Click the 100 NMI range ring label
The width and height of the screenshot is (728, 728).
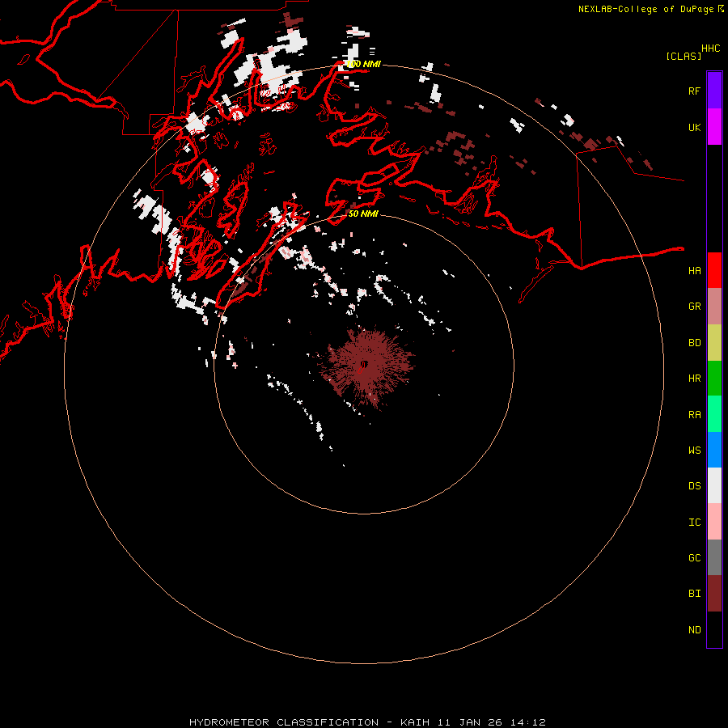click(363, 64)
